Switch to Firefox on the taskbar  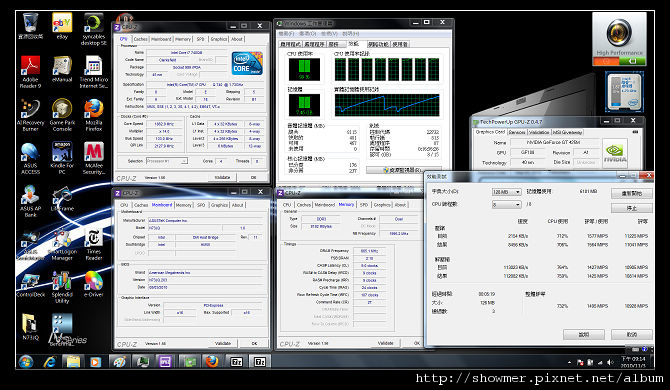click(x=212, y=362)
